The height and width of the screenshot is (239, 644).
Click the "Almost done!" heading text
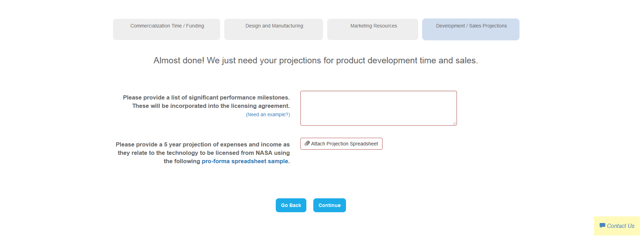pos(315,61)
